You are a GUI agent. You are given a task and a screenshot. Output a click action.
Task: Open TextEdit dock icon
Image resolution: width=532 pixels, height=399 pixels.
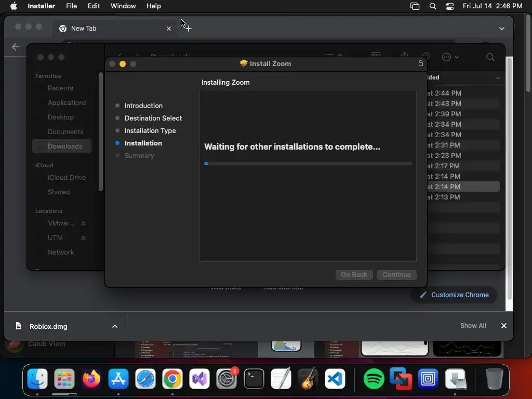pos(281,378)
